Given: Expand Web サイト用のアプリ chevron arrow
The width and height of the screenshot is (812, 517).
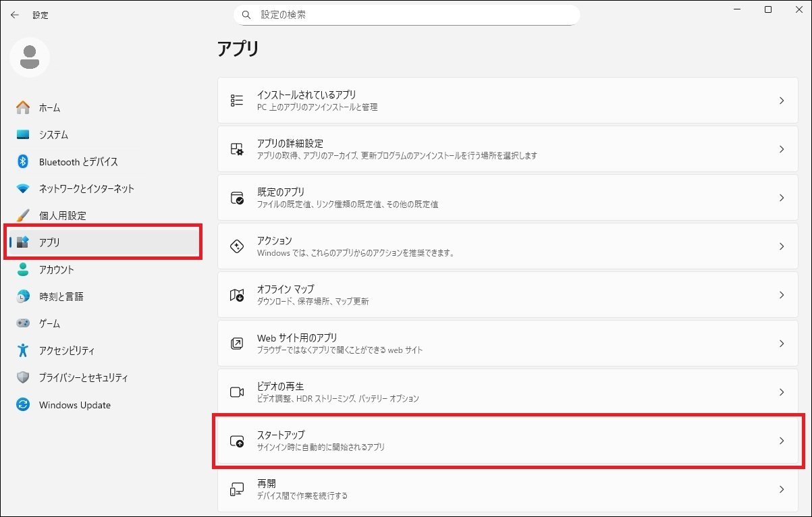Looking at the screenshot, I should click(782, 344).
